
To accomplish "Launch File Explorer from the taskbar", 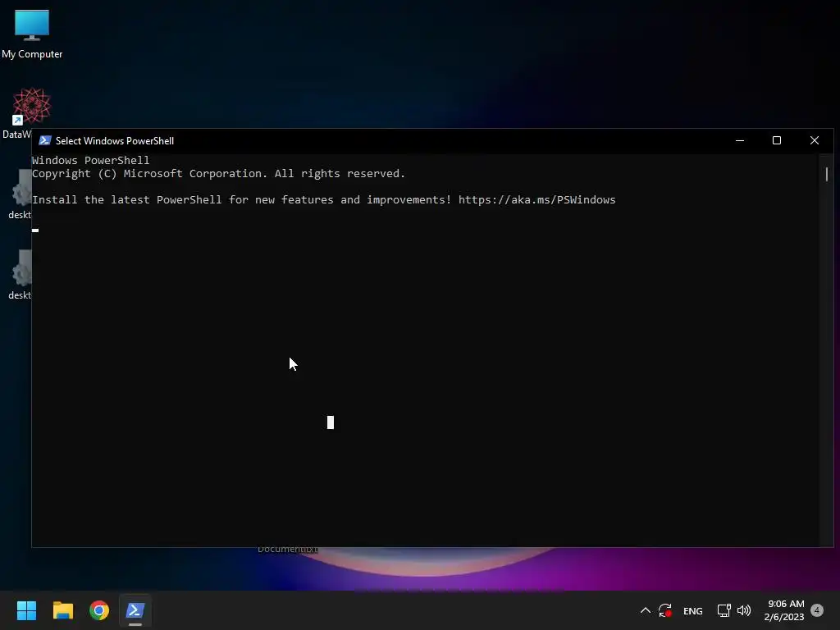I will [62, 610].
